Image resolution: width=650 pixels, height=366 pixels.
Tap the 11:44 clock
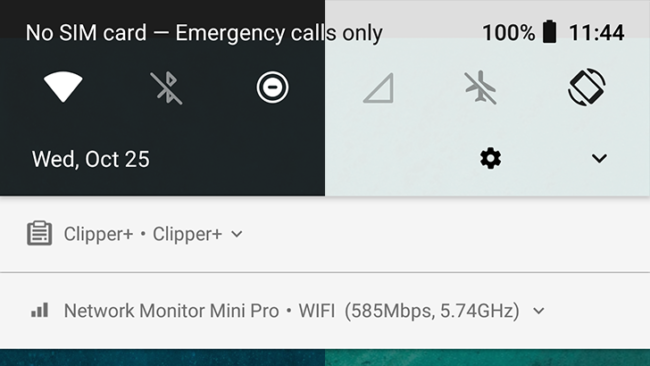(596, 32)
